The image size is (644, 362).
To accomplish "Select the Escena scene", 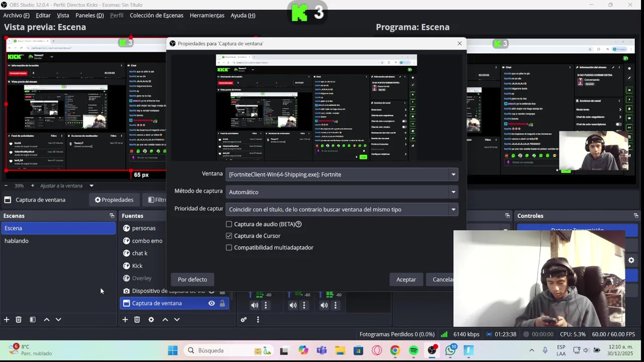I will (58, 228).
